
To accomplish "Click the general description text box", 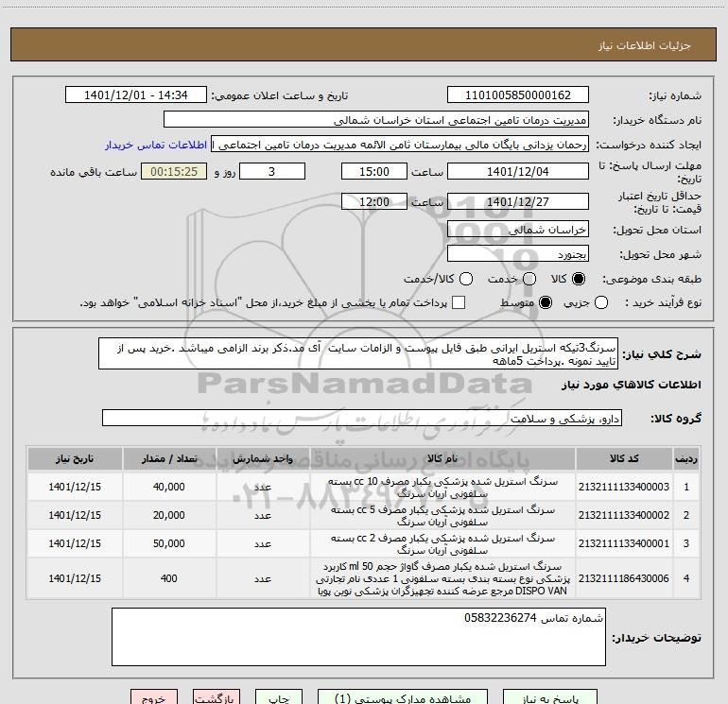I will 358,354.
